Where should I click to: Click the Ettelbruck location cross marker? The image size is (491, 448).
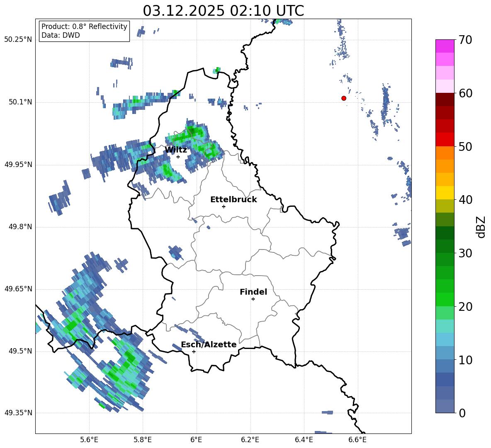click(224, 206)
